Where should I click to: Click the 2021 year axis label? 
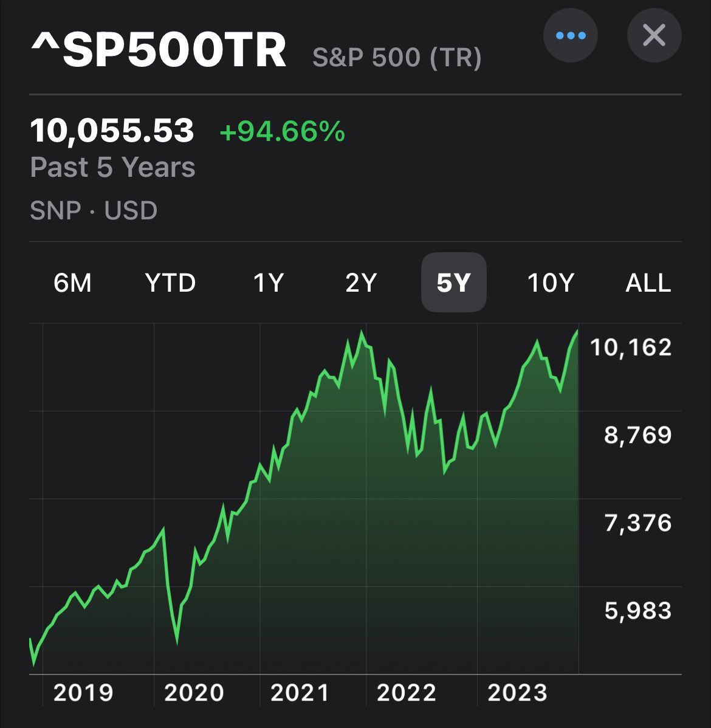pyautogui.click(x=300, y=693)
